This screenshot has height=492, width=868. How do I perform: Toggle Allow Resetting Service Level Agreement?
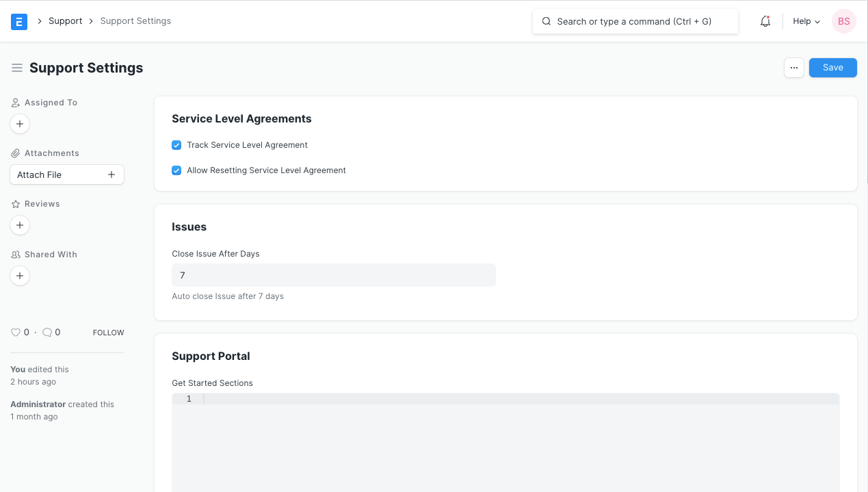coord(176,170)
